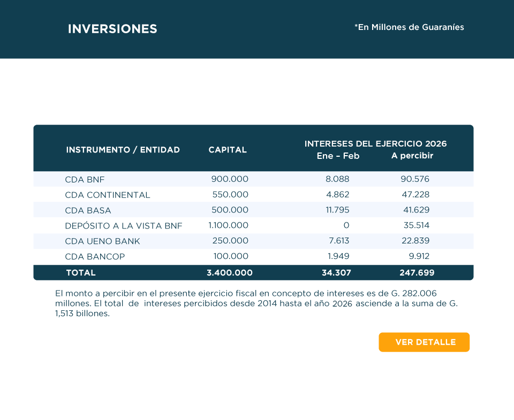
Task: Select the CDA BANCOP row label
Action: 95,257
